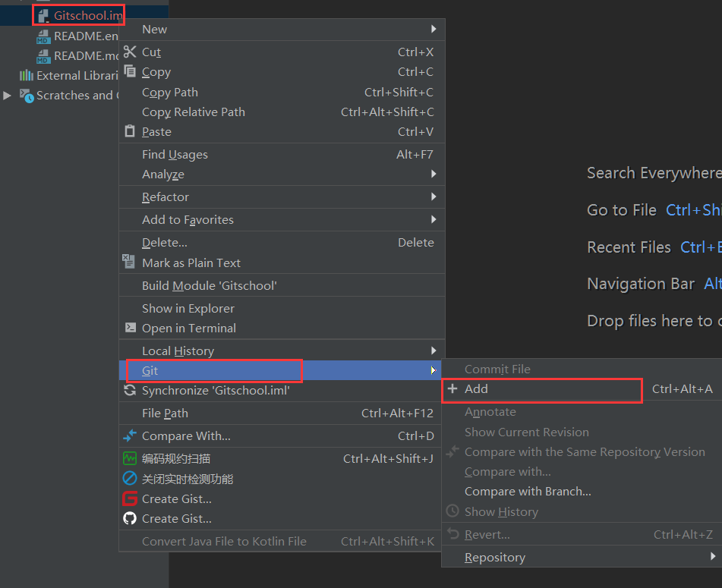Expand the Refactor submenu arrow
This screenshot has height=588, width=722.
point(434,197)
